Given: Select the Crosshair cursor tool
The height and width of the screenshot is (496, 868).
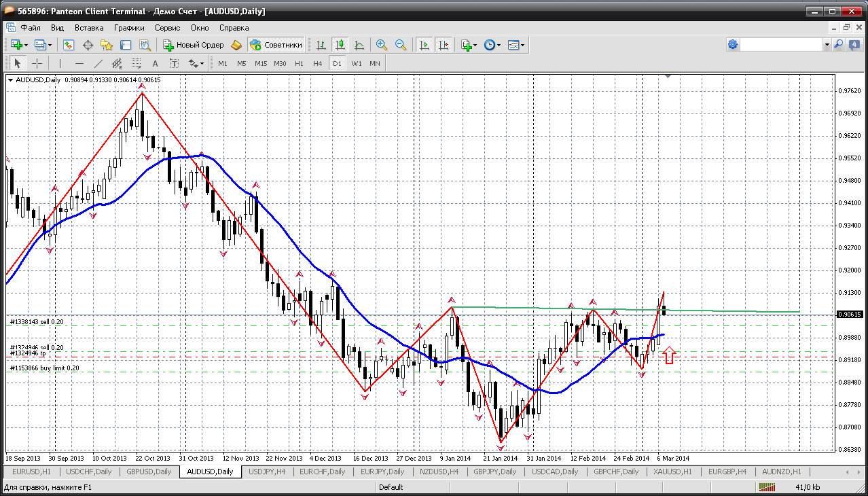Looking at the screenshot, I should pyautogui.click(x=37, y=63).
